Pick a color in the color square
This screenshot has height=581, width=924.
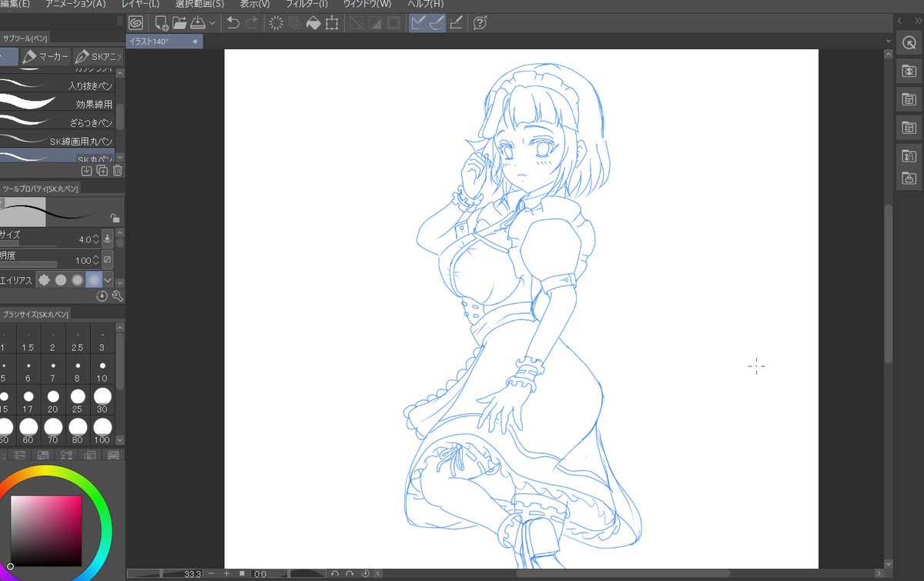[x=45, y=531]
